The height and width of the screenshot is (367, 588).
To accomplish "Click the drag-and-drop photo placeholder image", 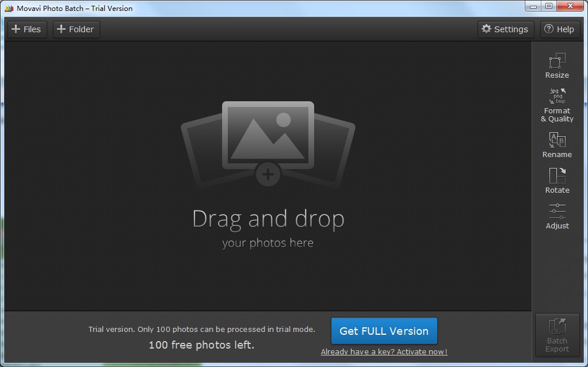I will (x=268, y=144).
